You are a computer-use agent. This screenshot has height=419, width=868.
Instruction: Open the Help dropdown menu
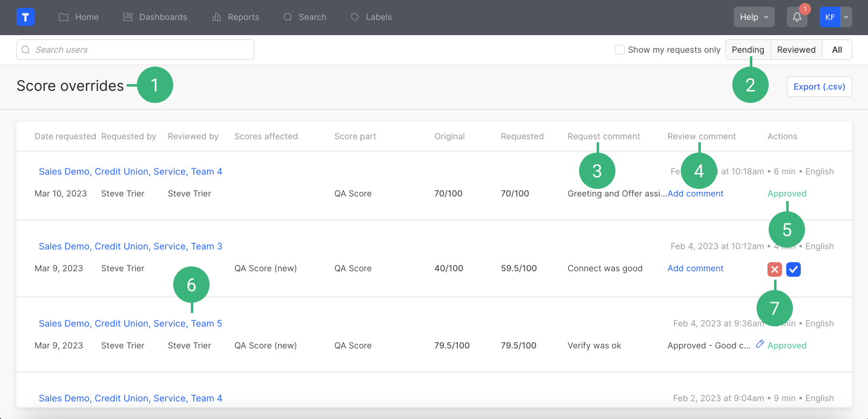[754, 17]
